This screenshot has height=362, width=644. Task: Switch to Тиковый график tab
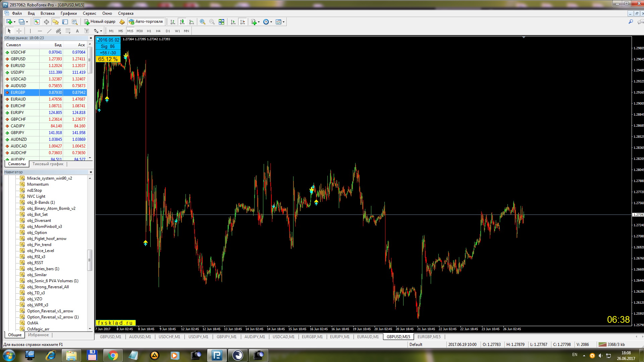[48, 164]
